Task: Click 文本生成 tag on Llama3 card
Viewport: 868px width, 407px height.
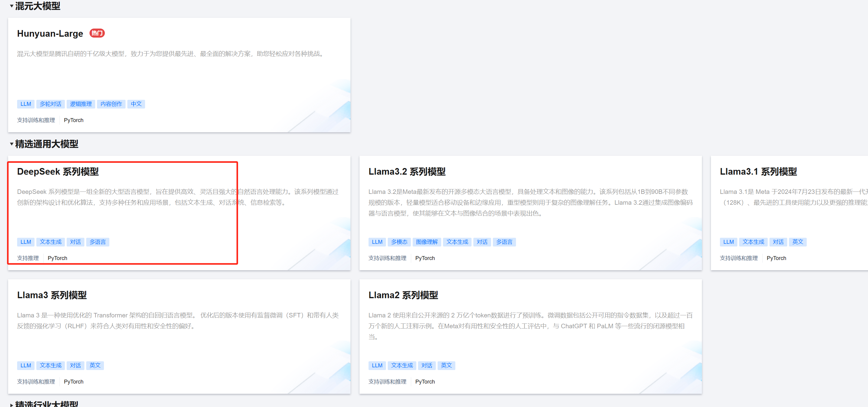Action: tap(50, 365)
